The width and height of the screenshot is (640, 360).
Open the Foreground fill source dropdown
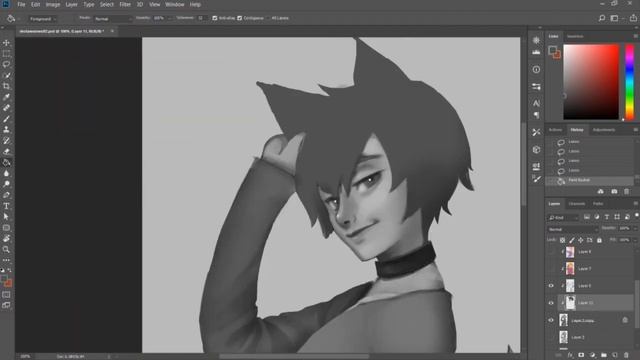(x=42, y=18)
